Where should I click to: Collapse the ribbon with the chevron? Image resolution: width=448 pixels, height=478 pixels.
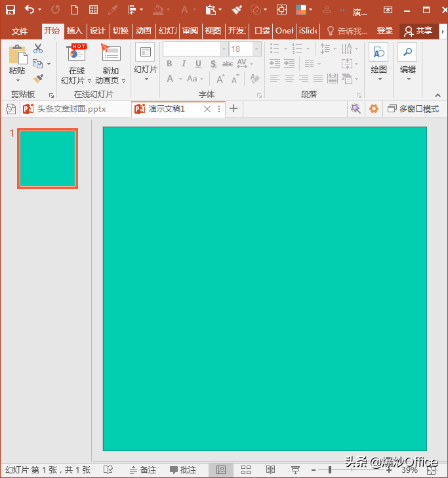click(438, 95)
